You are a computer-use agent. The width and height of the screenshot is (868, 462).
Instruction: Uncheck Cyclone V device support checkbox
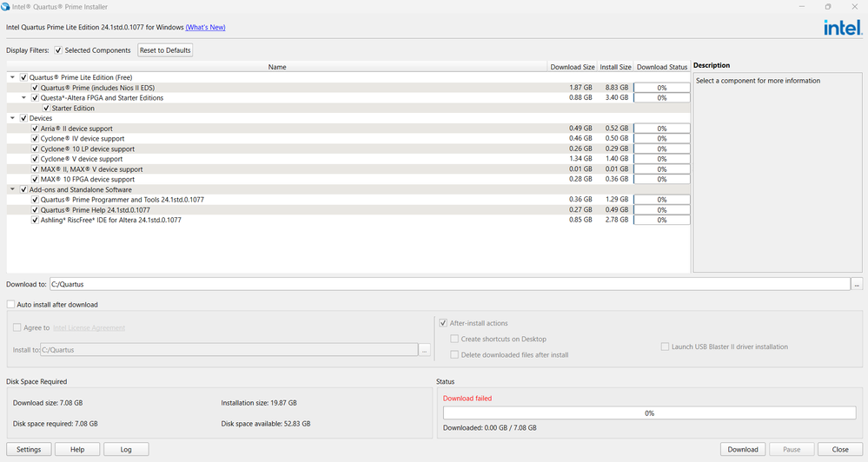click(35, 159)
